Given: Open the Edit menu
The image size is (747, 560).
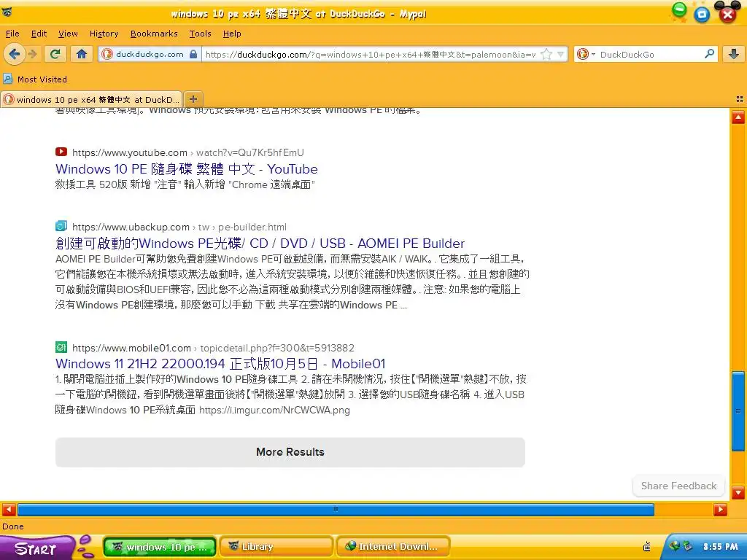Looking at the screenshot, I should [x=39, y=34].
